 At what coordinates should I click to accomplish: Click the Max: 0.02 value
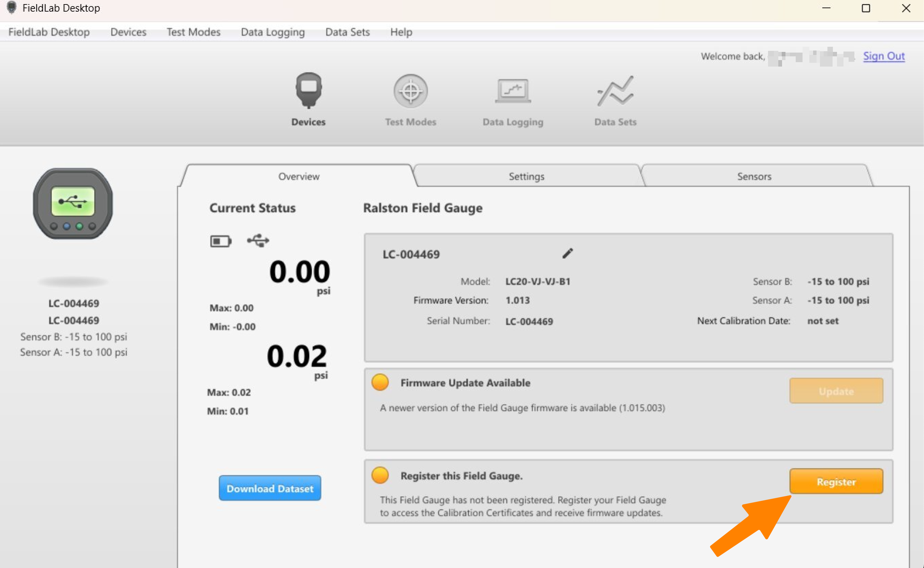(x=229, y=392)
